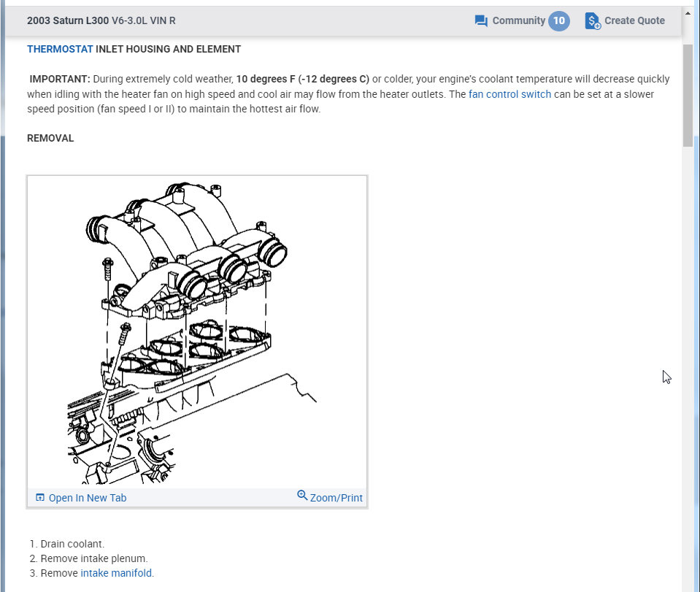This screenshot has height=592, width=700.
Task: Click the Community count badge showing 10
Action: tap(559, 20)
